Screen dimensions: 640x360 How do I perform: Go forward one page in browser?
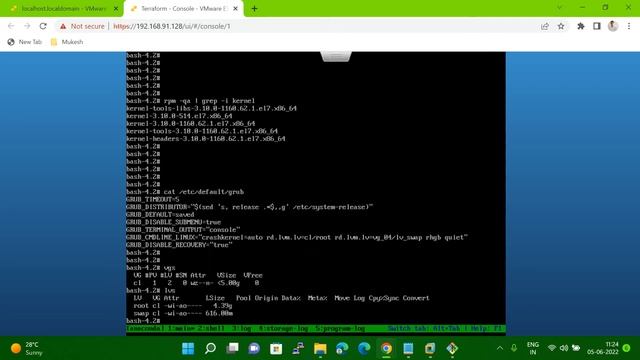(x=27, y=26)
